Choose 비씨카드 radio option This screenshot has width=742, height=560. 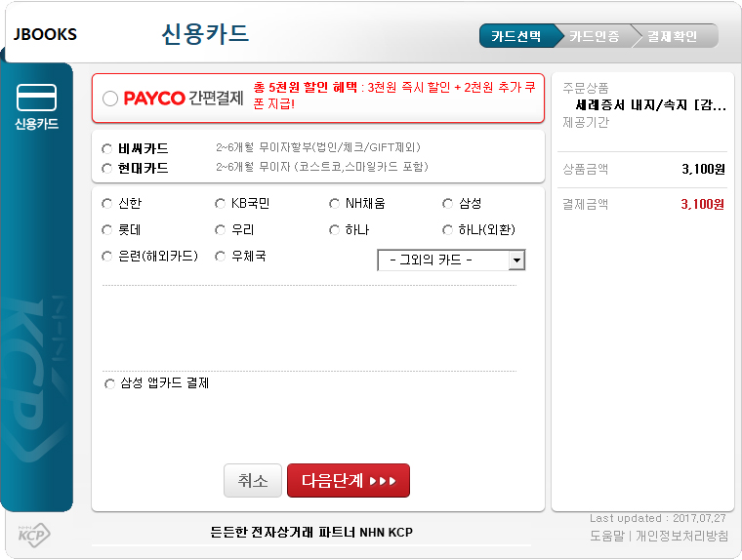point(107,149)
